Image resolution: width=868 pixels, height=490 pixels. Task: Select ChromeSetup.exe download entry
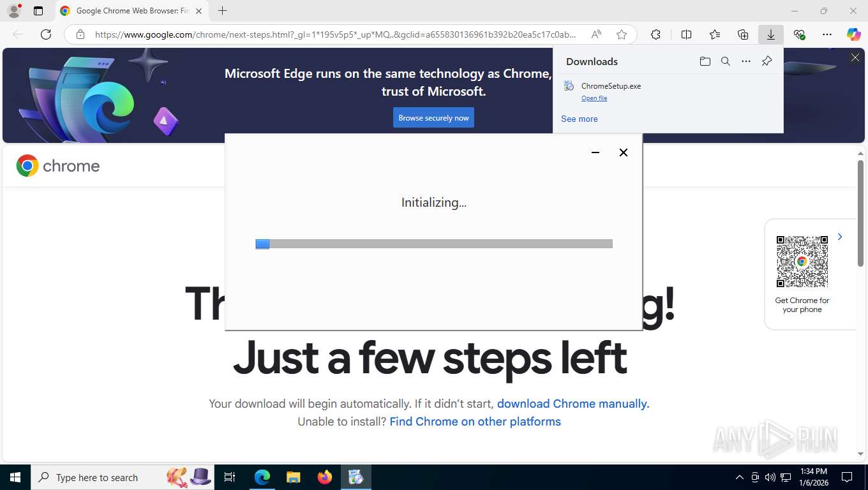click(668, 91)
